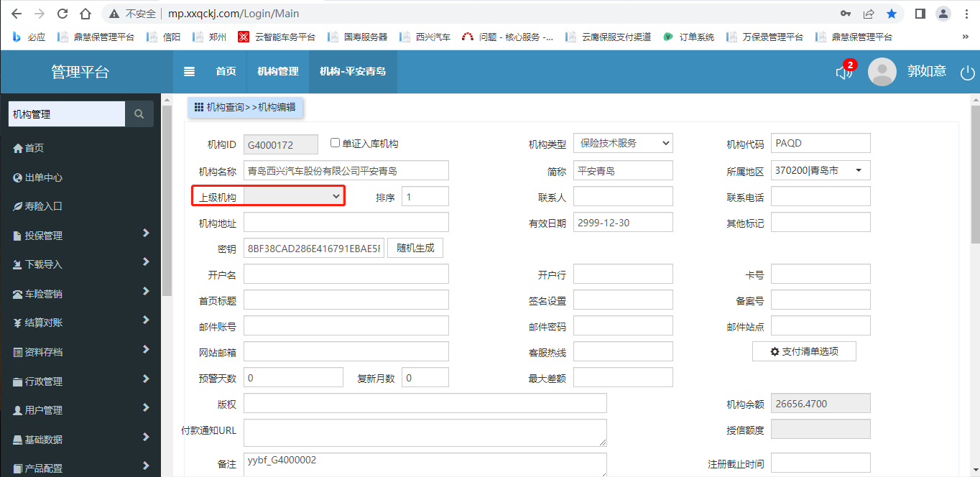Click the 郭如意 username
This screenshot has height=477, width=980.
(926, 72)
